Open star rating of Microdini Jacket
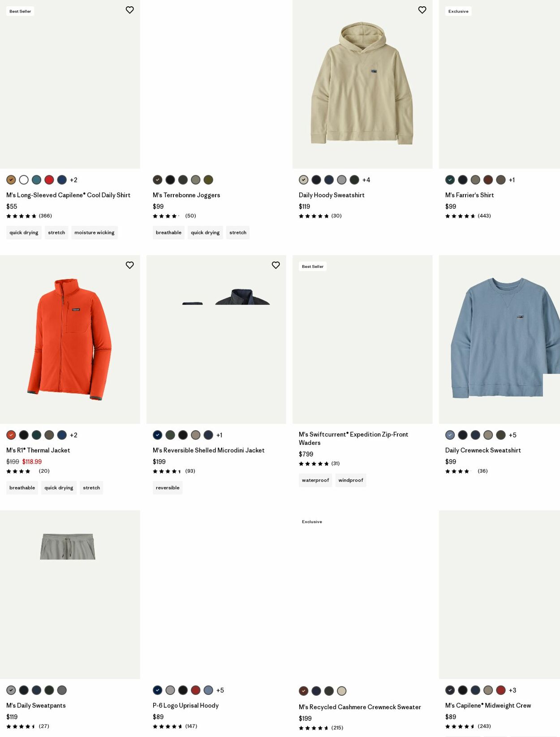Screen dimensions: 560x737 pyautogui.click(x=174, y=471)
